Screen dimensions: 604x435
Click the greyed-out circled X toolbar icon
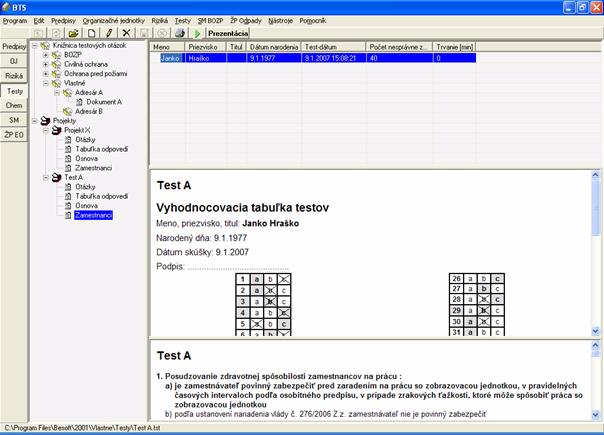162,34
